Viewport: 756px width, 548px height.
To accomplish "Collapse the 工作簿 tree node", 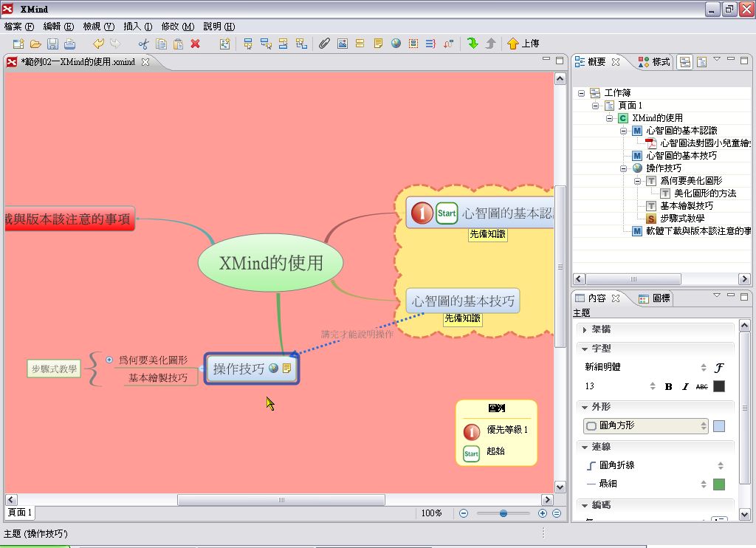I will point(582,93).
